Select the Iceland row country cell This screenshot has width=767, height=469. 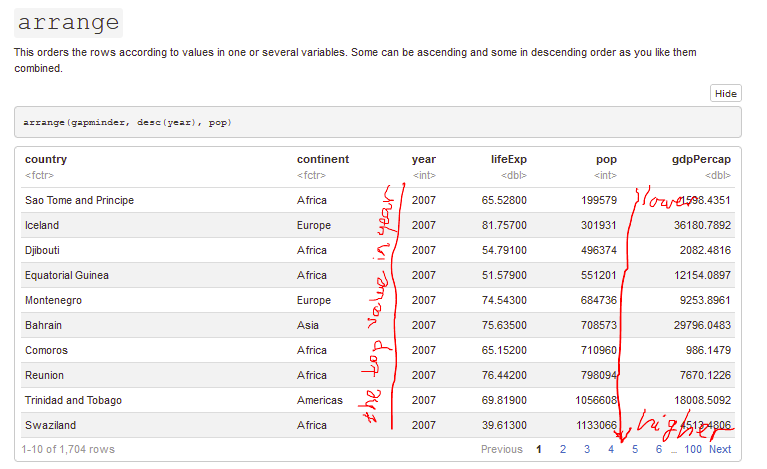(43, 225)
